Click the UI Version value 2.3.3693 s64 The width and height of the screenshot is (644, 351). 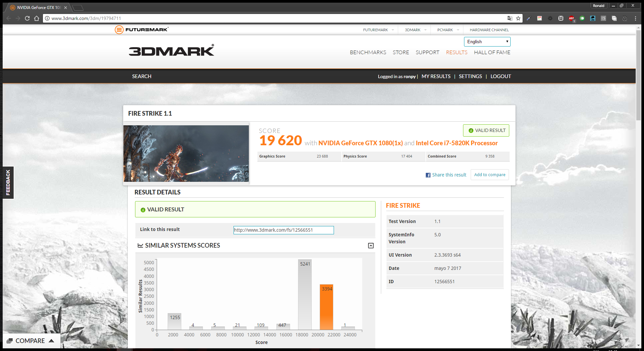pos(447,255)
